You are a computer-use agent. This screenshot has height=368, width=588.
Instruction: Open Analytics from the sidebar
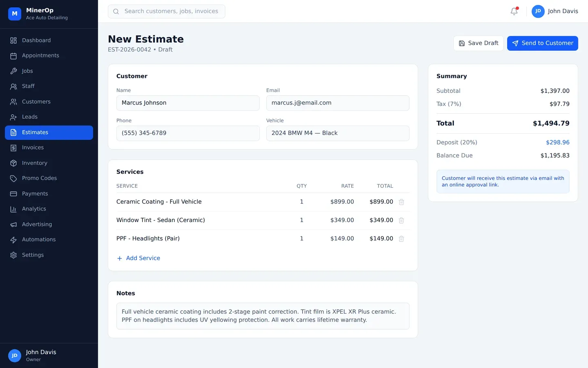point(33,209)
